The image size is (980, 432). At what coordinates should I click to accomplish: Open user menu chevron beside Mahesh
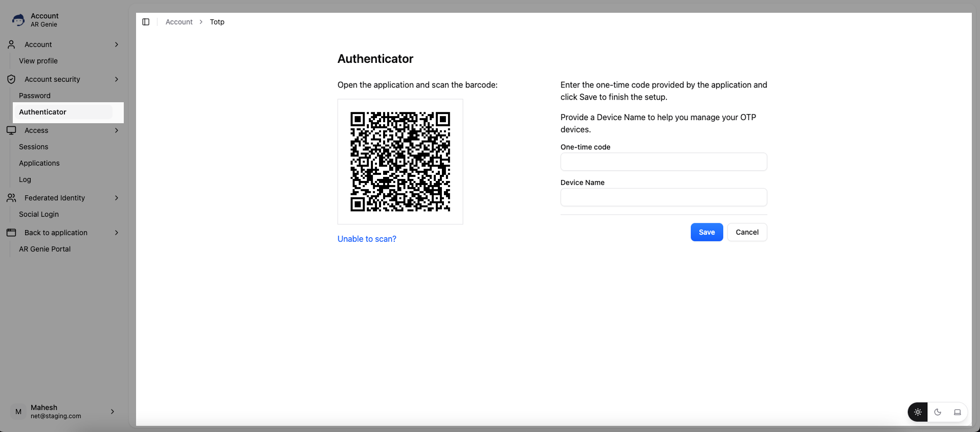point(113,412)
